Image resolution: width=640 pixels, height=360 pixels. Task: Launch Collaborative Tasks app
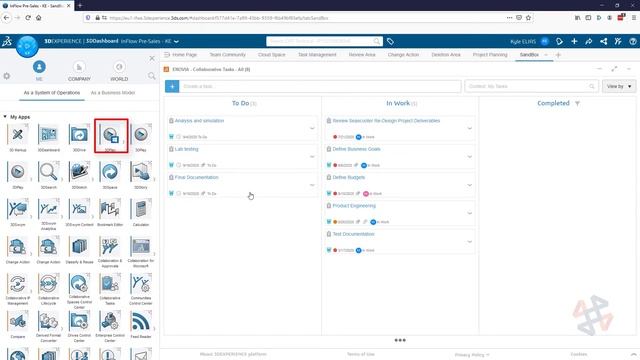click(110, 284)
